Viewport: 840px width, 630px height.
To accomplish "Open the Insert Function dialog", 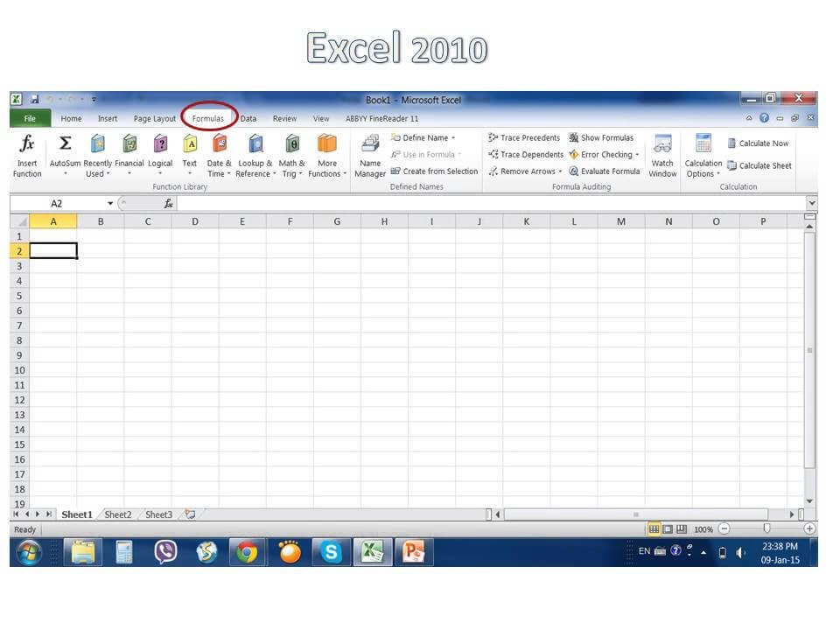I will 27,156.
